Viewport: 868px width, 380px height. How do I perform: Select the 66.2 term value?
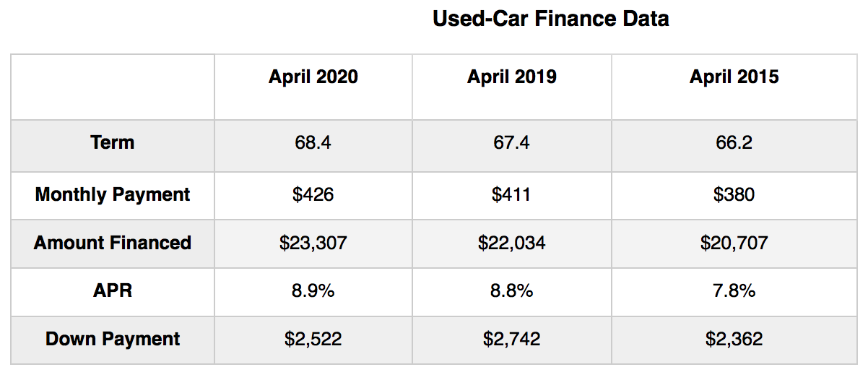(734, 143)
